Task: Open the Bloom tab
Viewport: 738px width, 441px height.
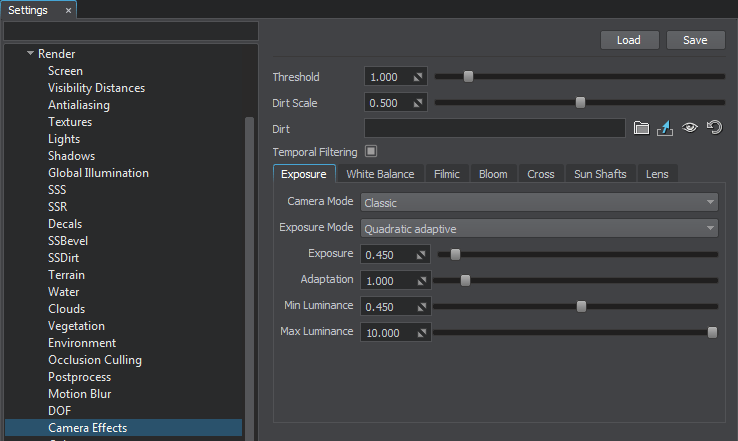Action: point(493,174)
